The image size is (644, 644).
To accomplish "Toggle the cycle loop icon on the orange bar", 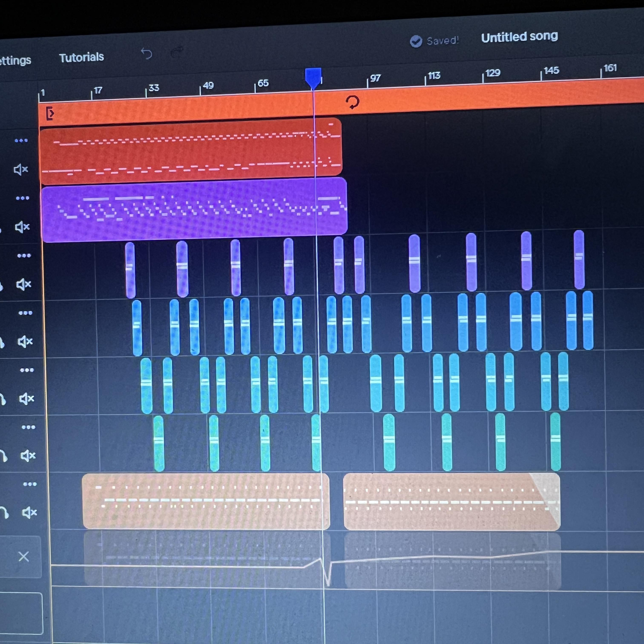I will point(352,102).
